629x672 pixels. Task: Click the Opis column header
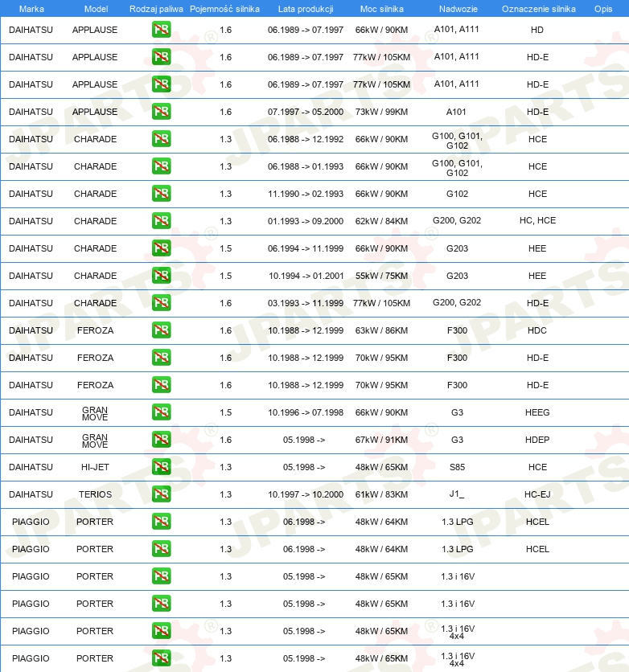click(602, 9)
